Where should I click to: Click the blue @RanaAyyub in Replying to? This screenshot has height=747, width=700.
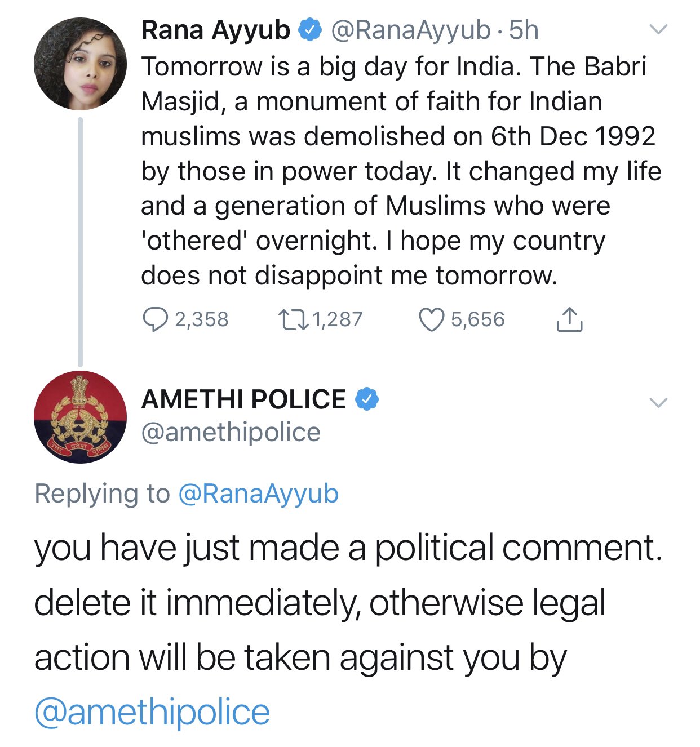[x=258, y=493]
